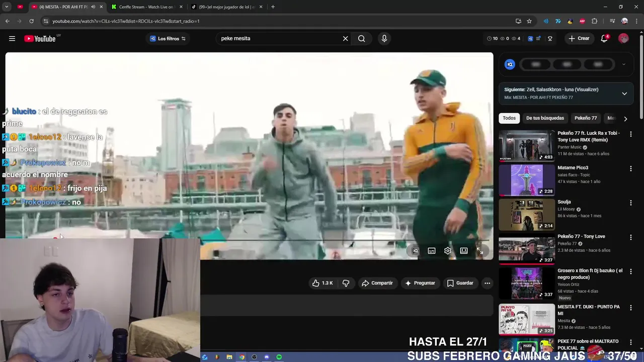Run search with magnifier button

click(x=361, y=39)
